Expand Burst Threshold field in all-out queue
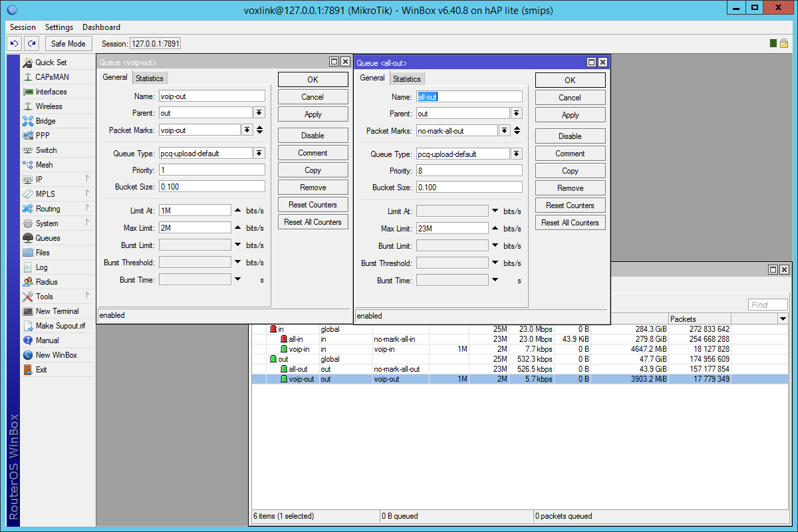The image size is (798, 532). (495, 263)
